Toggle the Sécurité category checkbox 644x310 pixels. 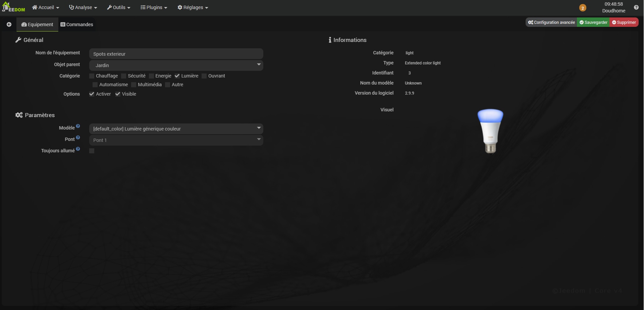124,76
